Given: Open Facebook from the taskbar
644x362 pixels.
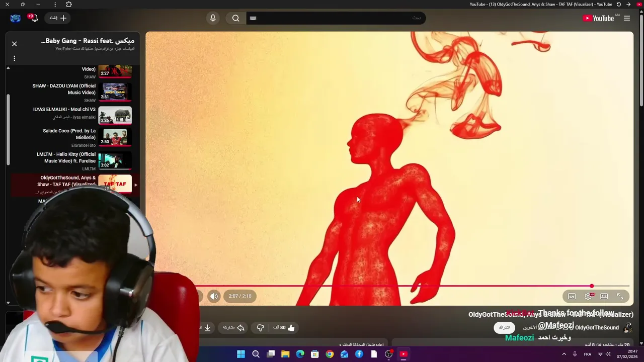Looking at the screenshot, I should point(359,354).
